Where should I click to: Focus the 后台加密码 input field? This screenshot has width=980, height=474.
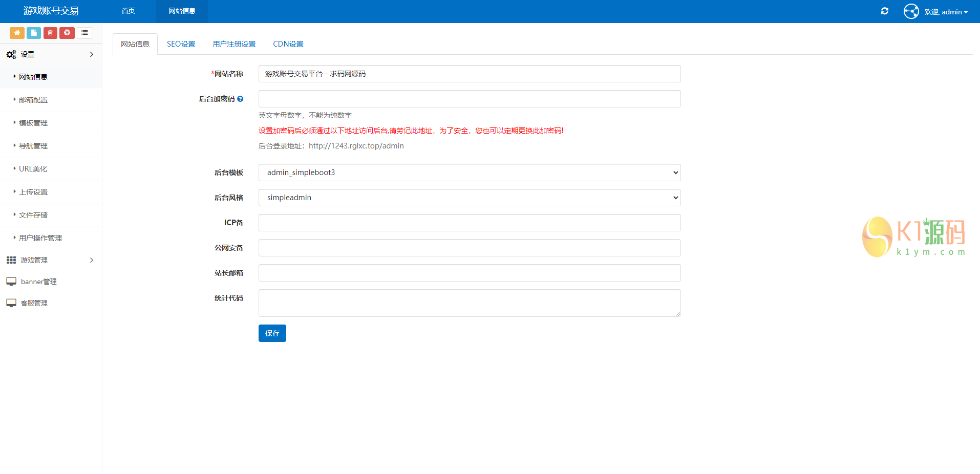pyautogui.click(x=470, y=99)
